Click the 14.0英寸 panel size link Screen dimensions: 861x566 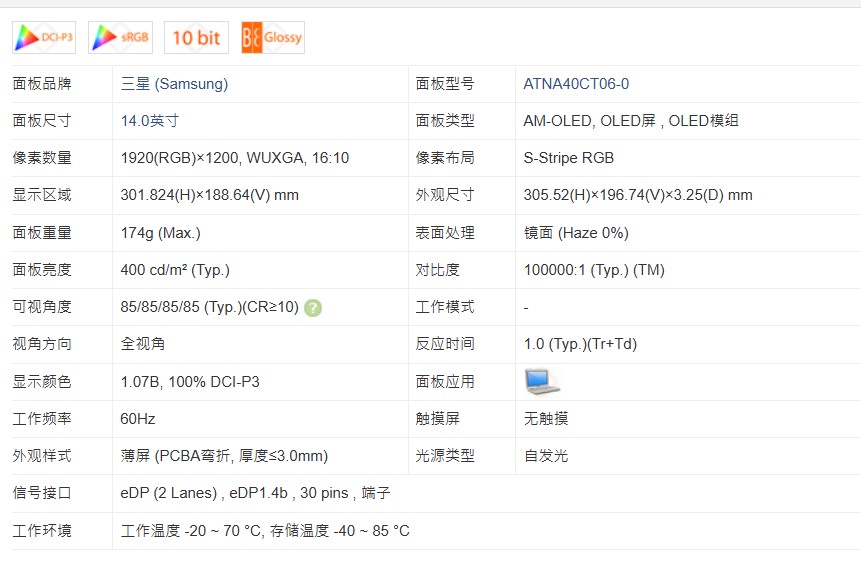click(x=150, y=121)
